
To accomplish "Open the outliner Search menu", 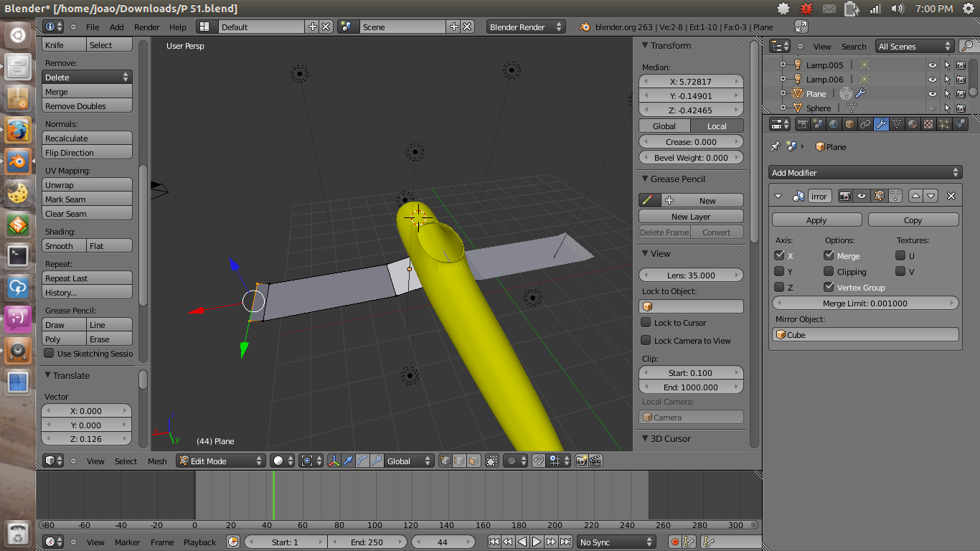I will click(854, 46).
